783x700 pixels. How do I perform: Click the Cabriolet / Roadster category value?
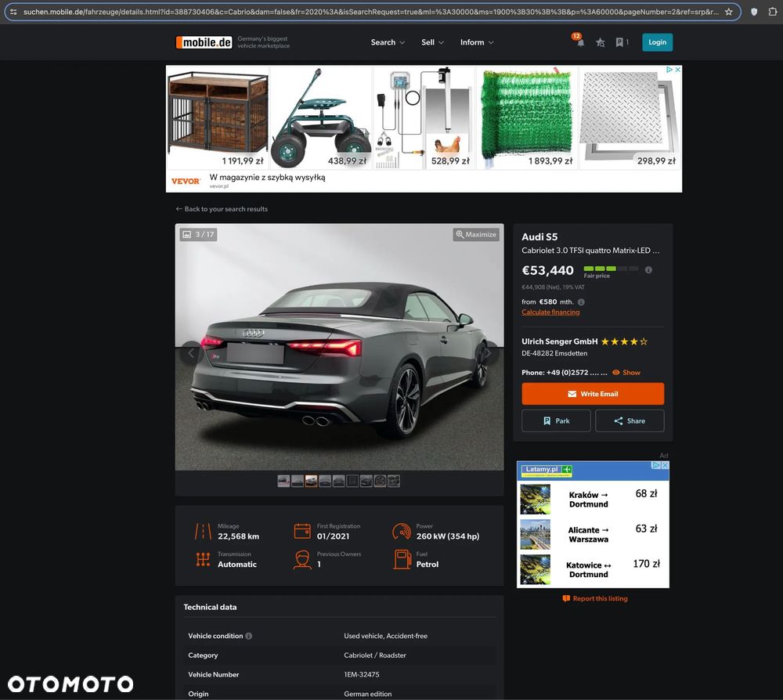click(375, 655)
